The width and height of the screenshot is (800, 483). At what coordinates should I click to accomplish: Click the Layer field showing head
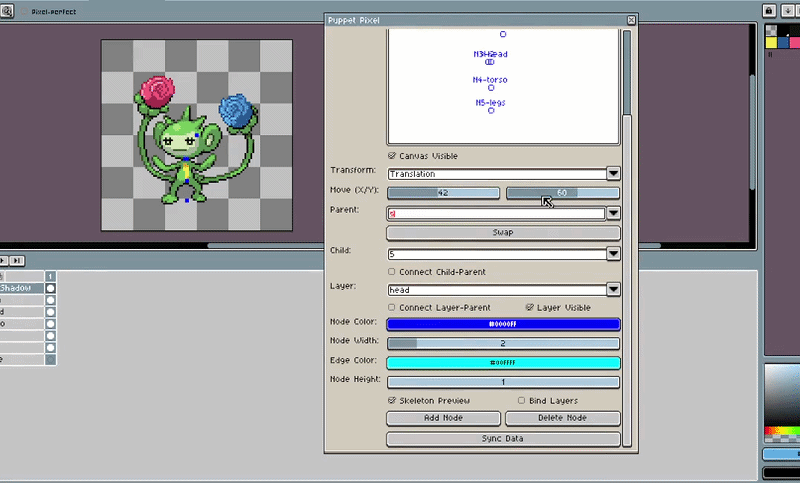click(x=497, y=290)
